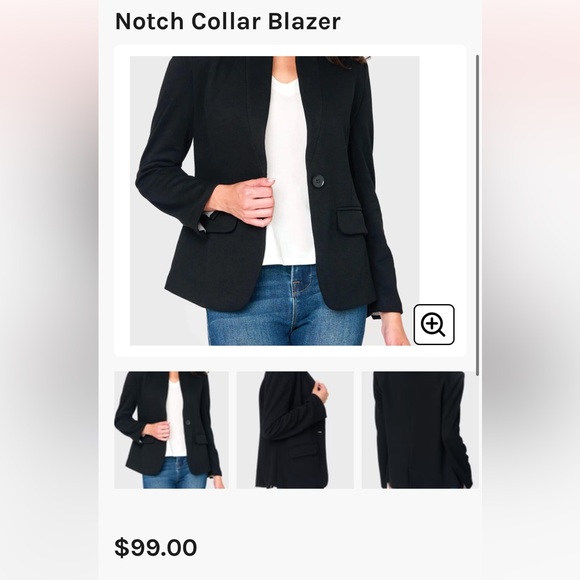Select the front view blazer thumbnail

[x=171, y=430]
